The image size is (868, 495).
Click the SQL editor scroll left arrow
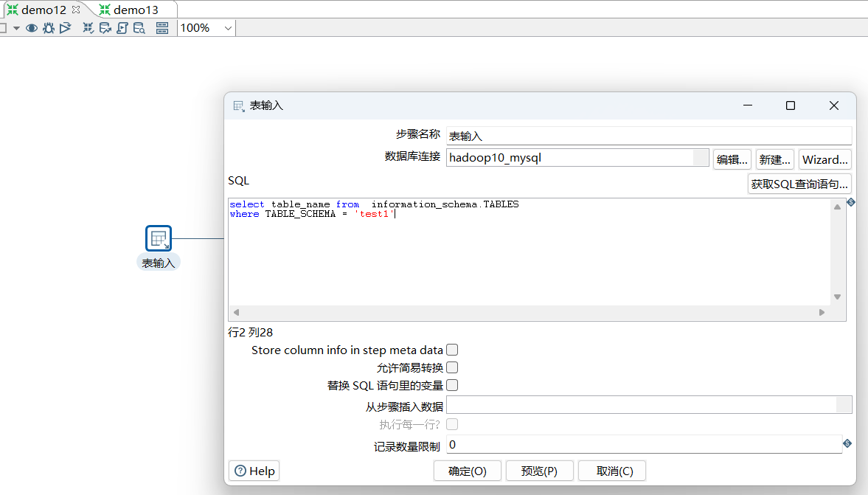click(237, 312)
